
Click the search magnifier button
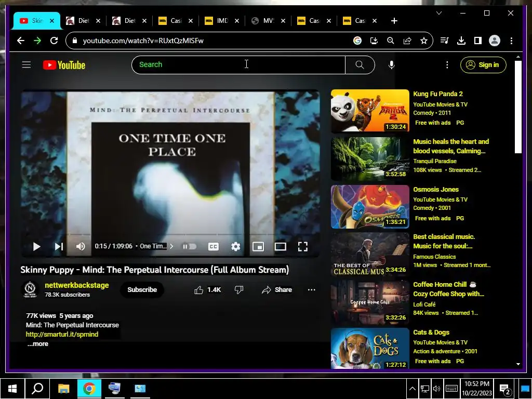[360, 65]
